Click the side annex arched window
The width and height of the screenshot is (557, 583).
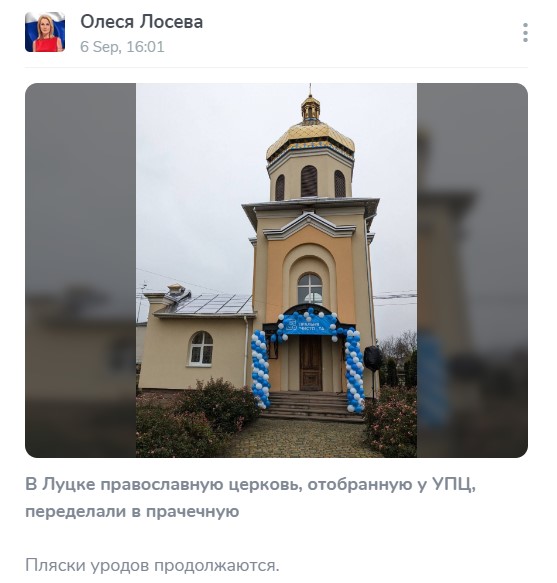(x=201, y=348)
